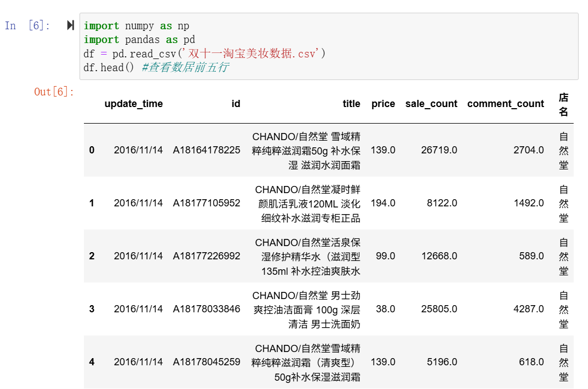This screenshot has height=389, width=588.
Task: Click the comment_count column header
Action: coord(506,104)
